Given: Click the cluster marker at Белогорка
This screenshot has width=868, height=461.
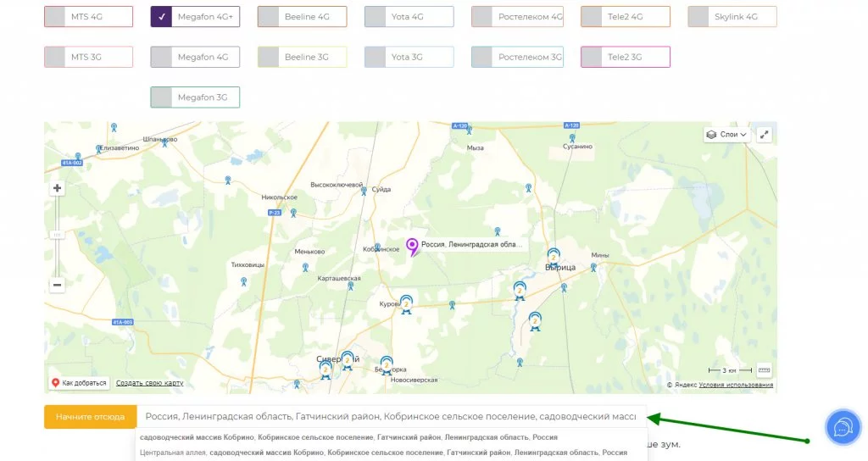Looking at the screenshot, I should [x=387, y=365].
